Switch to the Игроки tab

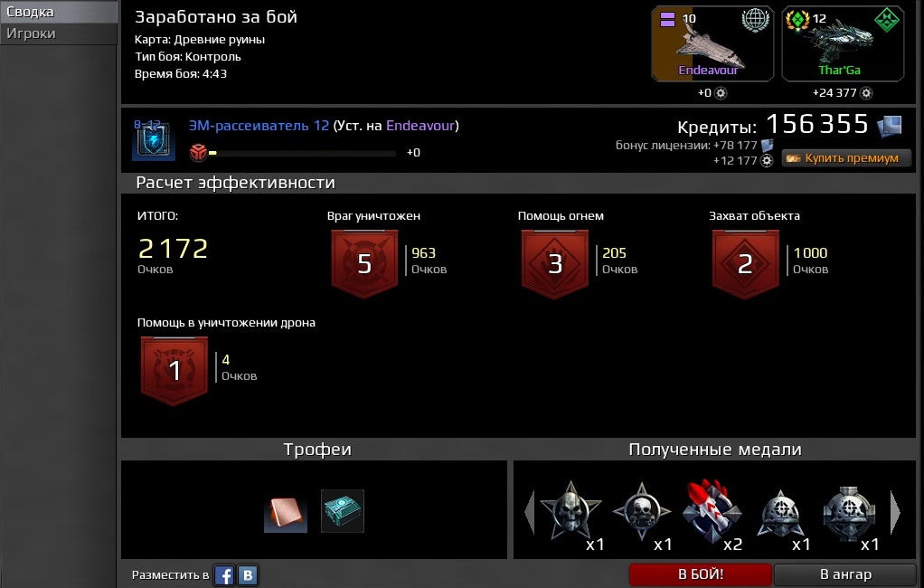[x=59, y=33]
